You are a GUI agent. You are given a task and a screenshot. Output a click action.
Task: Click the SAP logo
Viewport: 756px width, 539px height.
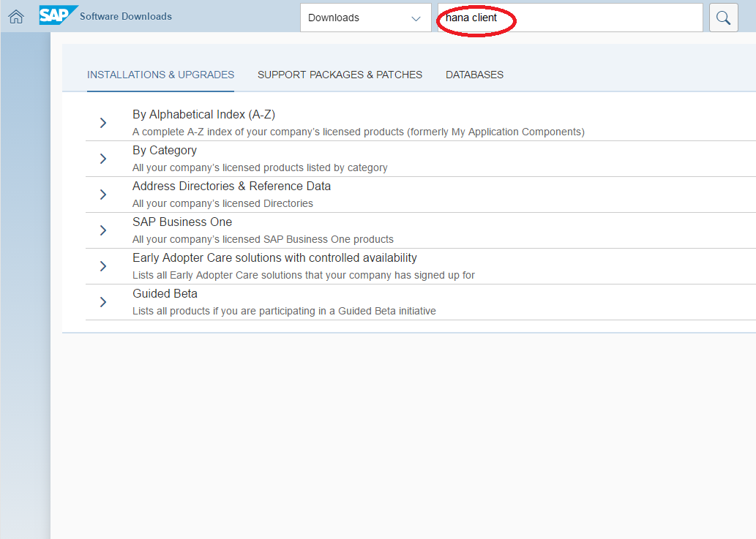tap(58, 15)
